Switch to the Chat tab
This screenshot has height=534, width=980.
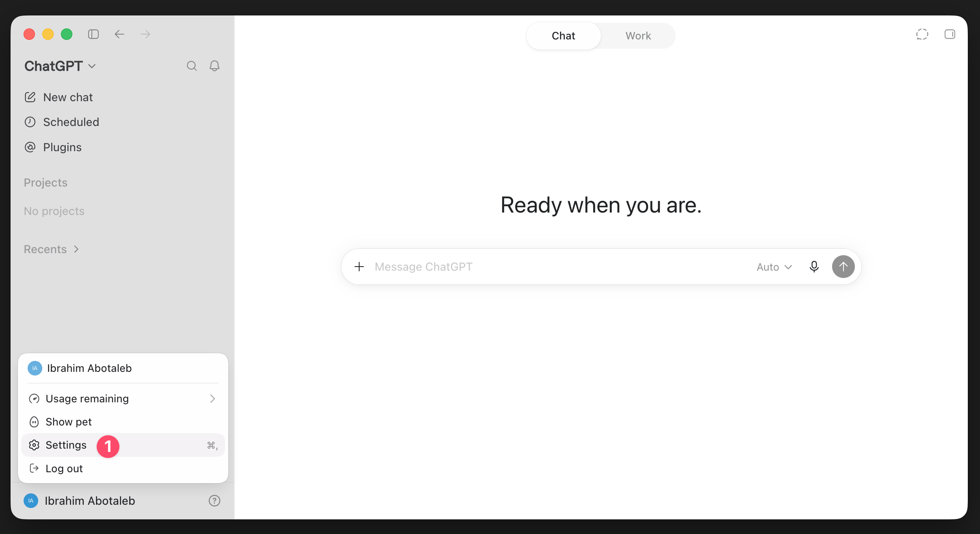pyautogui.click(x=564, y=36)
